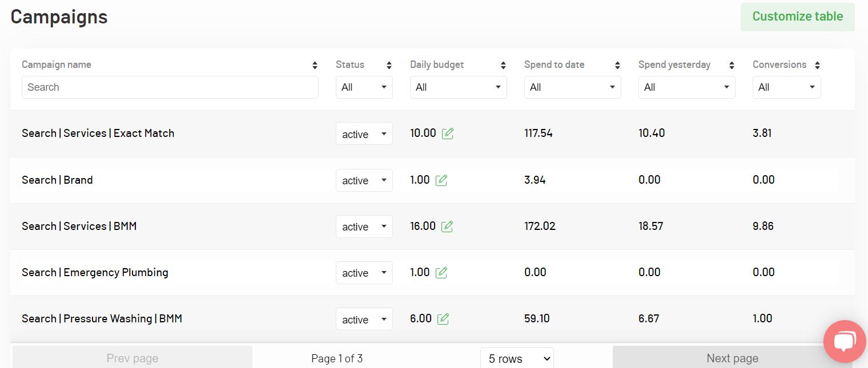Click the campaign name Search field
Image resolution: width=868 pixels, height=368 pixels.
(x=170, y=87)
